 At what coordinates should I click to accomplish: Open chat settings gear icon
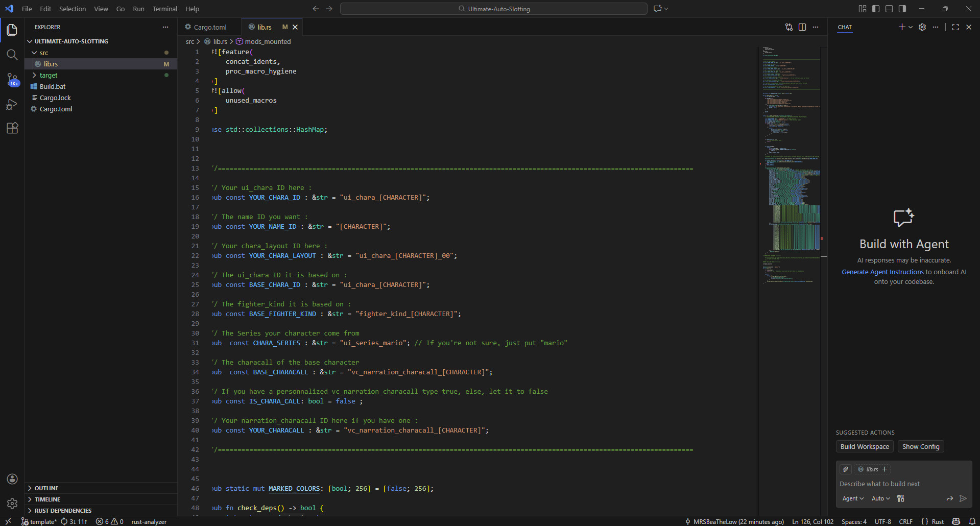pos(922,27)
